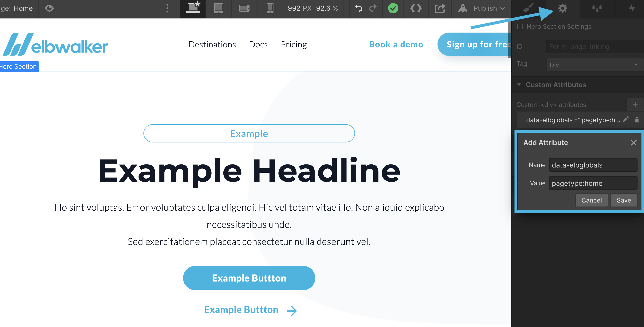This screenshot has width=644, height=327.
Task: Click the Cancel button in Add Attribute
Action: [x=591, y=200]
